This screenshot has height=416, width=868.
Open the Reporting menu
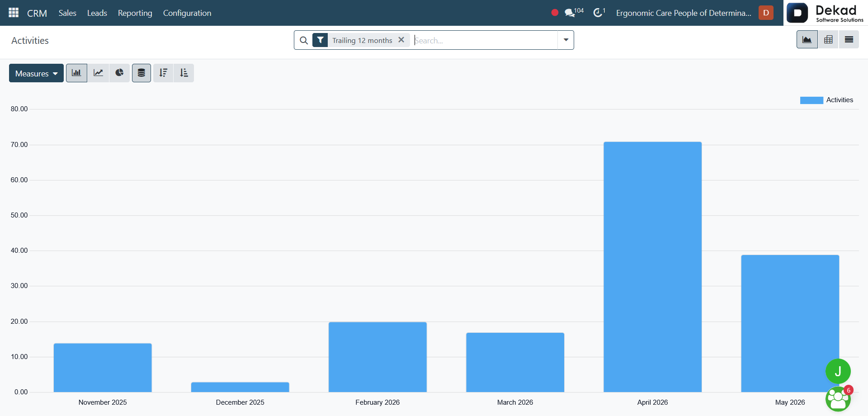[x=135, y=13]
